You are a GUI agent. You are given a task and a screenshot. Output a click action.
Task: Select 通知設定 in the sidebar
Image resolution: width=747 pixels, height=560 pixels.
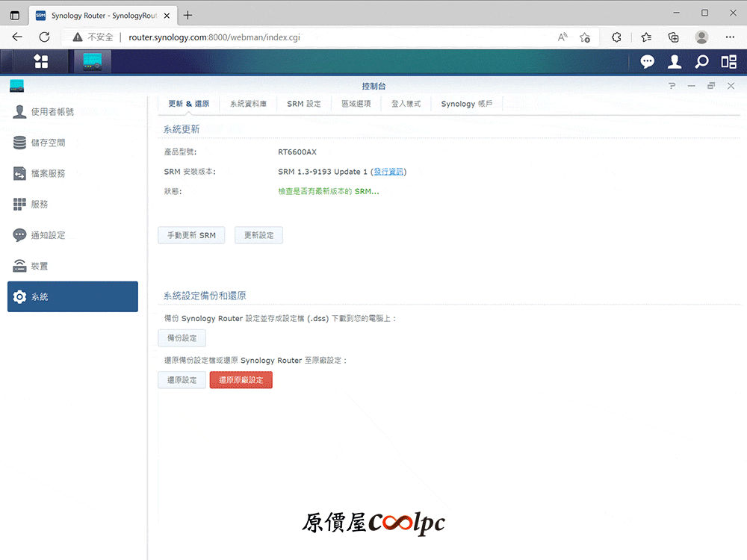pyautogui.click(x=73, y=235)
